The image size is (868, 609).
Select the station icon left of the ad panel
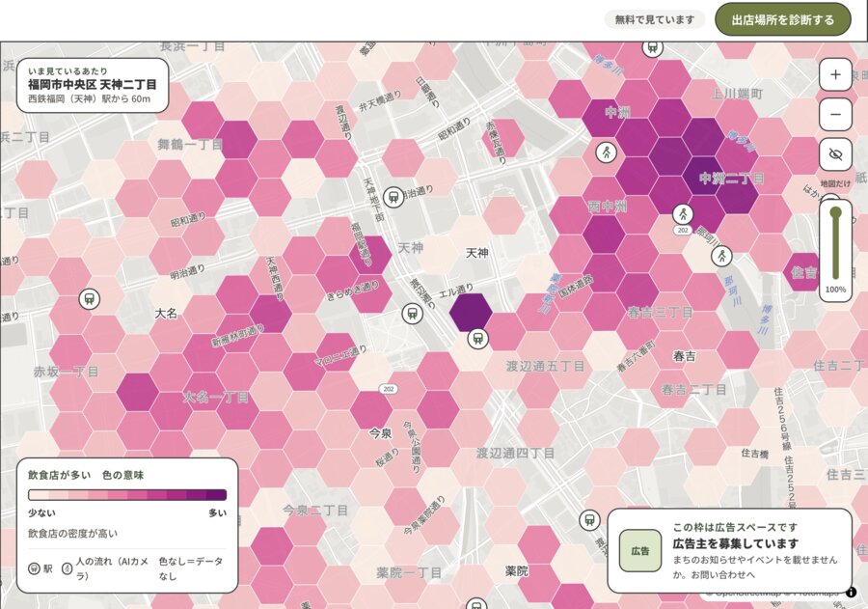pos(590,520)
